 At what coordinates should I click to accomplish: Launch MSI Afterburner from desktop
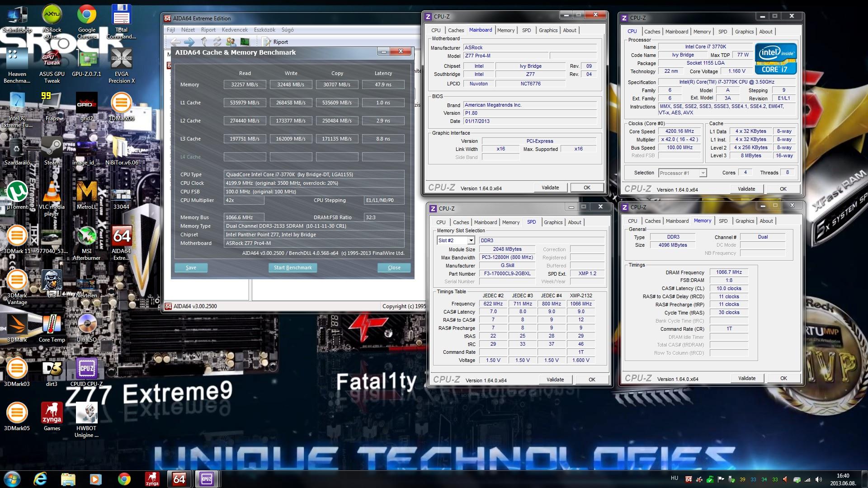coord(86,243)
